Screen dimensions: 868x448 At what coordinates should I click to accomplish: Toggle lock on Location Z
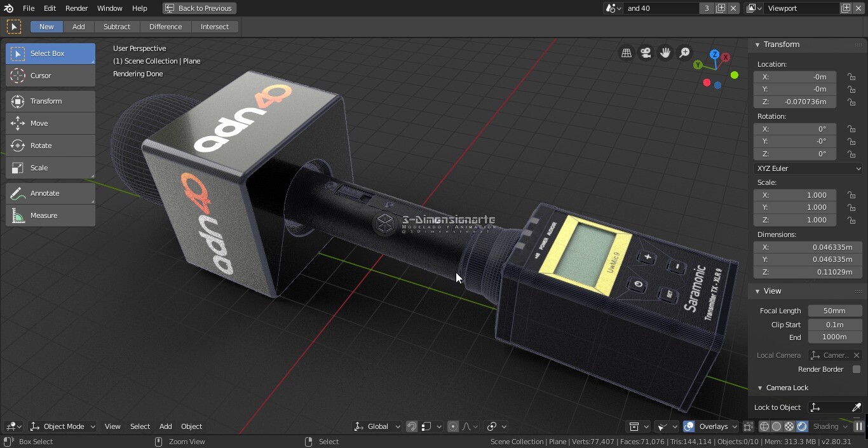pos(851,102)
